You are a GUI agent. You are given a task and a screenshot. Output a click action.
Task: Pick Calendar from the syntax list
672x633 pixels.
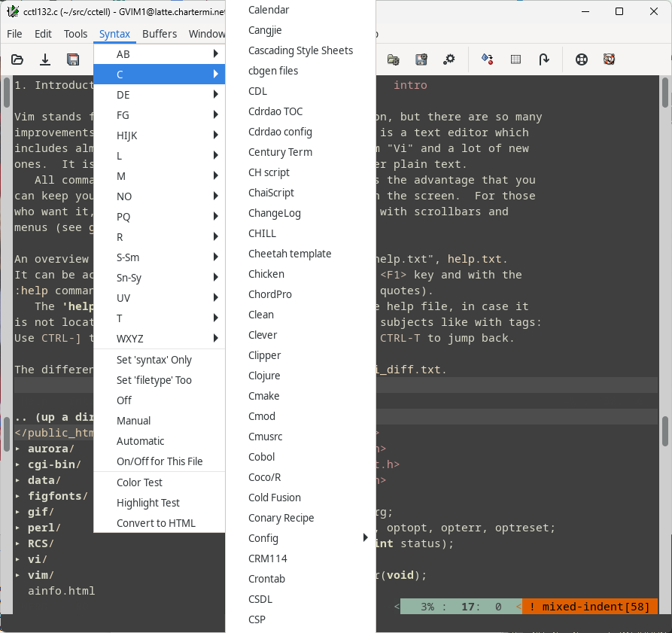(x=300, y=10)
